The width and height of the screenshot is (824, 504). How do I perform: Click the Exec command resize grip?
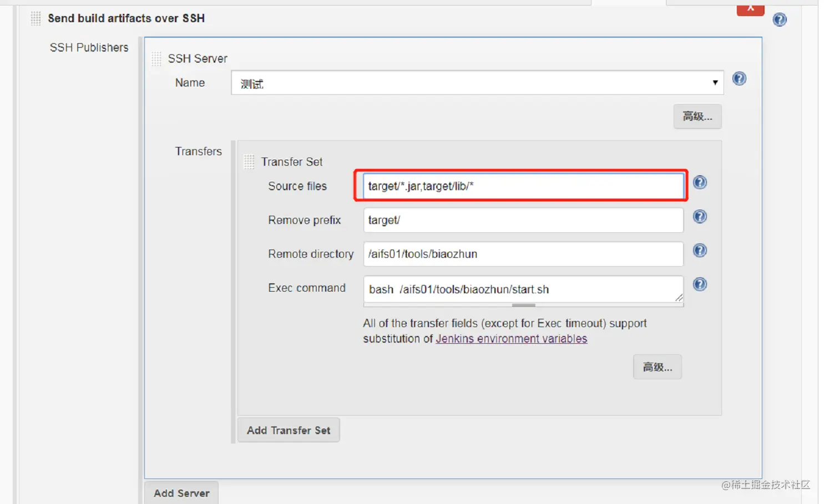[x=679, y=298]
